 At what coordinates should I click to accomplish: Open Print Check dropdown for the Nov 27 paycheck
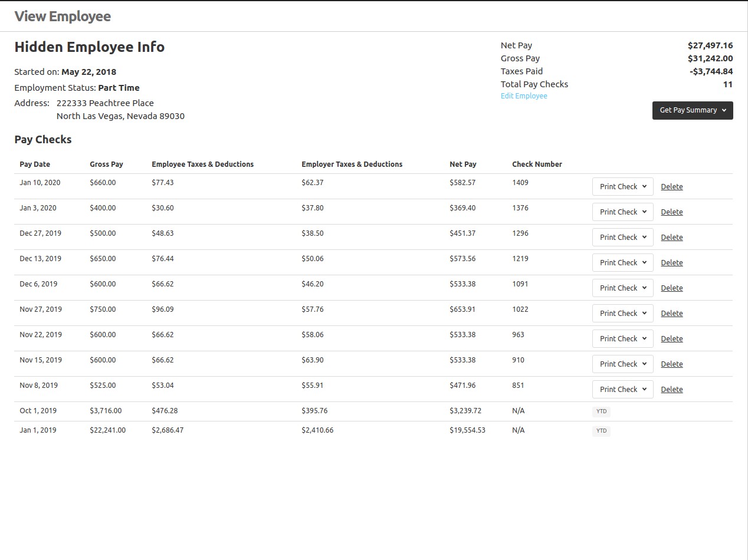pos(622,313)
